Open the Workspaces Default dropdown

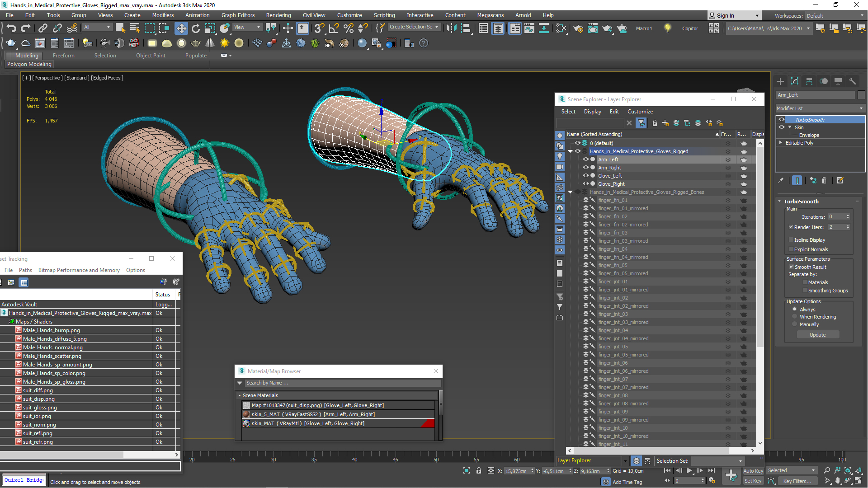(835, 16)
